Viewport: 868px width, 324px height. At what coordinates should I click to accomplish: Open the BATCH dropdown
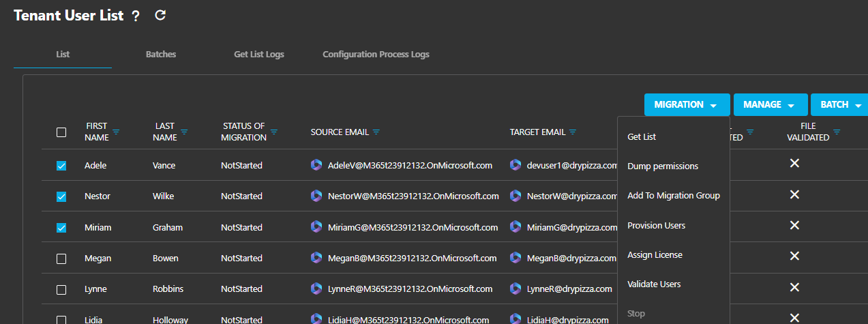click(x=839, y=105)
